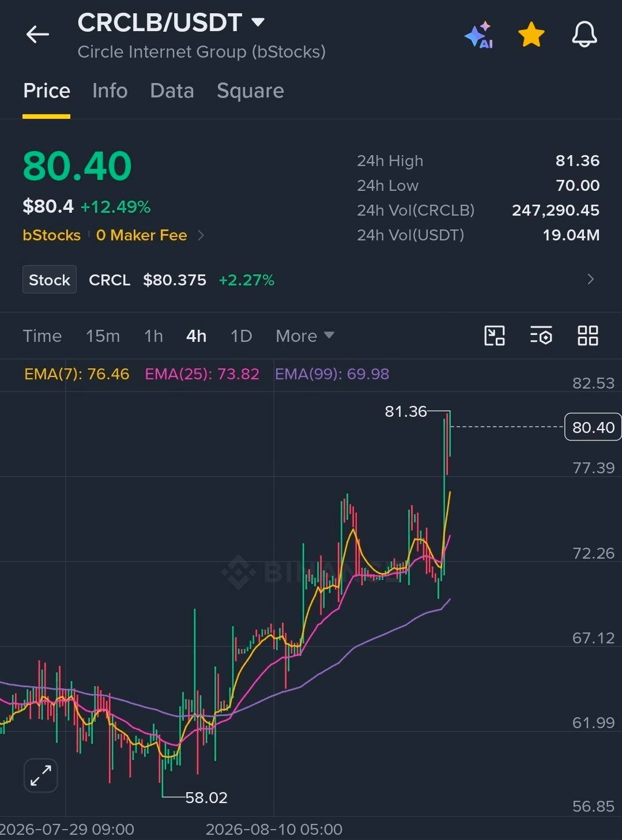This screenshot has width=622, height=840.
Task: Expand the maker fee chevron arrow
Action: [201, 235]
